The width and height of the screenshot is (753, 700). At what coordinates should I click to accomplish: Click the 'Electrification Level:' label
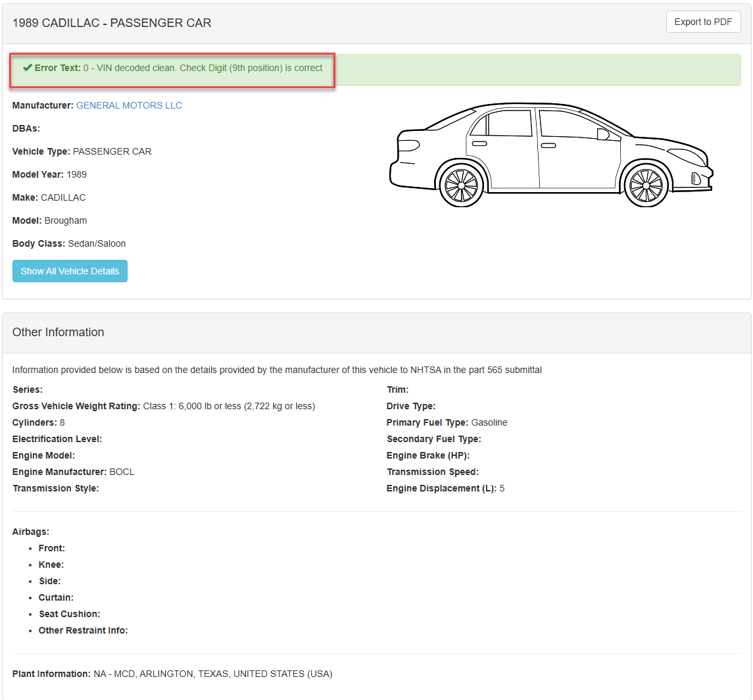click(x=57, y=439)
